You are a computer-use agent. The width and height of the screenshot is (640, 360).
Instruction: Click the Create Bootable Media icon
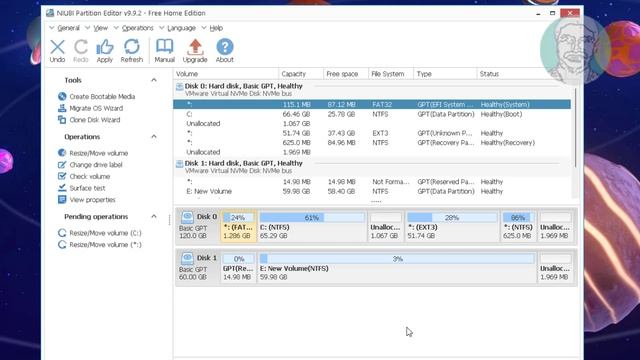pyautogui.click(x=62, y=96)
